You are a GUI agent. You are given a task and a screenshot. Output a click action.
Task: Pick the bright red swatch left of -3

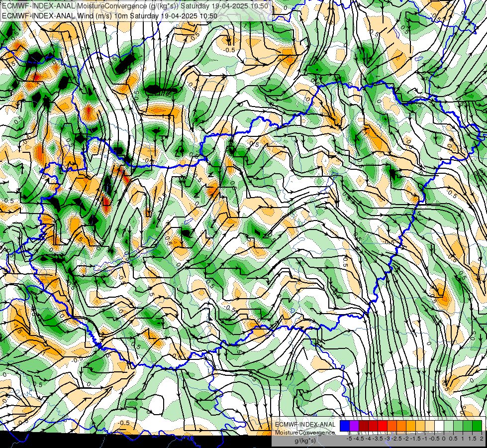(383, 426)
